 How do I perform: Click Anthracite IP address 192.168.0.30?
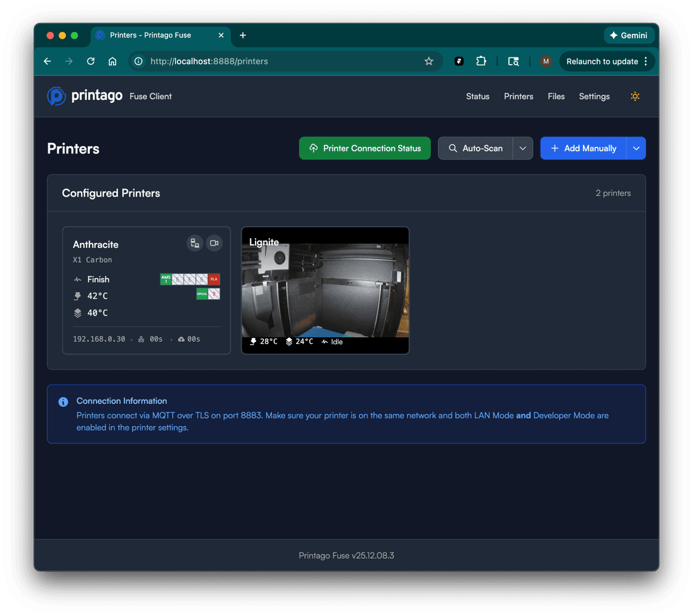click(x=99, y=339)
